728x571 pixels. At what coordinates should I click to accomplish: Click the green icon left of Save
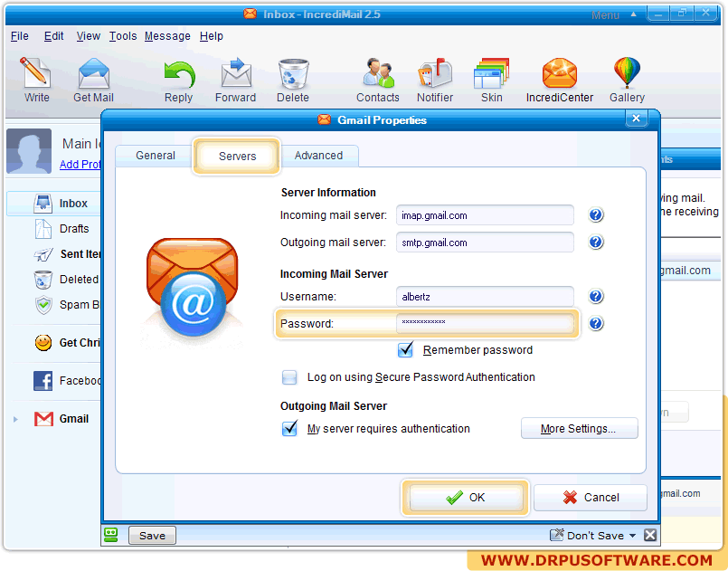point(111,535)
